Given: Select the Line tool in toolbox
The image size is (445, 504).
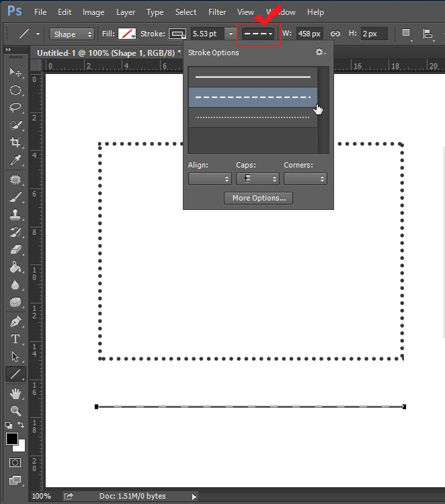Looking at the screenshot, I should (15, 374).
